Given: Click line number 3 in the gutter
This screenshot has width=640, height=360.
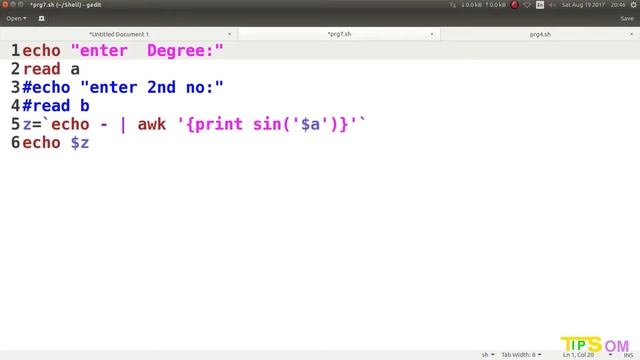Looking at the screenshot, I should 15,87.
